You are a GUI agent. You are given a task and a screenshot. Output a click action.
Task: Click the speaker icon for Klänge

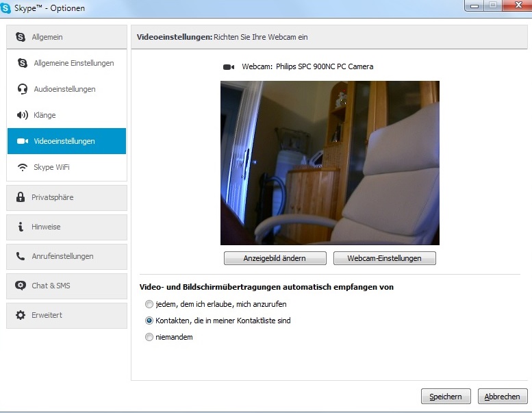(23, 115)
